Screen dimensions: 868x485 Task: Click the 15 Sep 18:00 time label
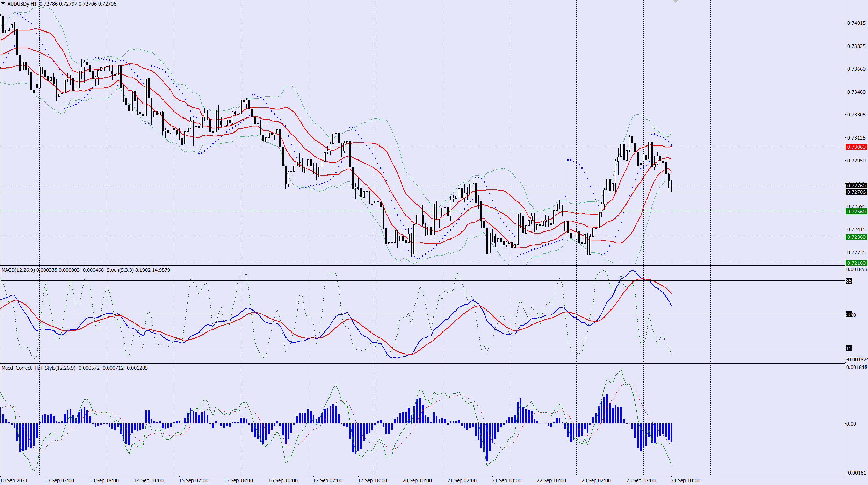point(238,480)
